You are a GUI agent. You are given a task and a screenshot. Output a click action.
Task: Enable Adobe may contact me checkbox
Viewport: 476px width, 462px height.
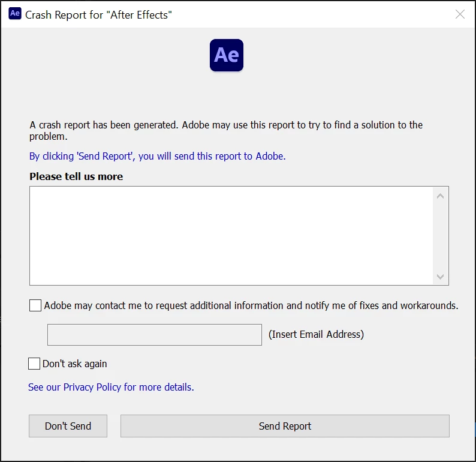click(35, 305)
